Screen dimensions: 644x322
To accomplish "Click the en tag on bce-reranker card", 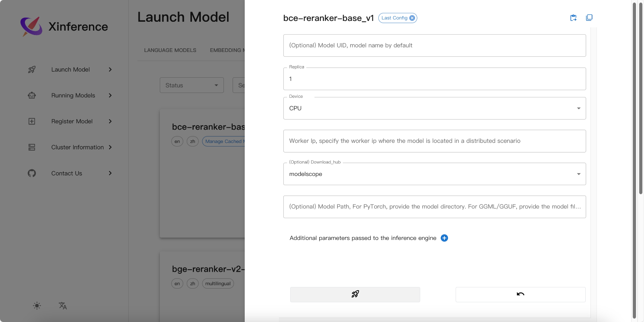I will (177, 141).
